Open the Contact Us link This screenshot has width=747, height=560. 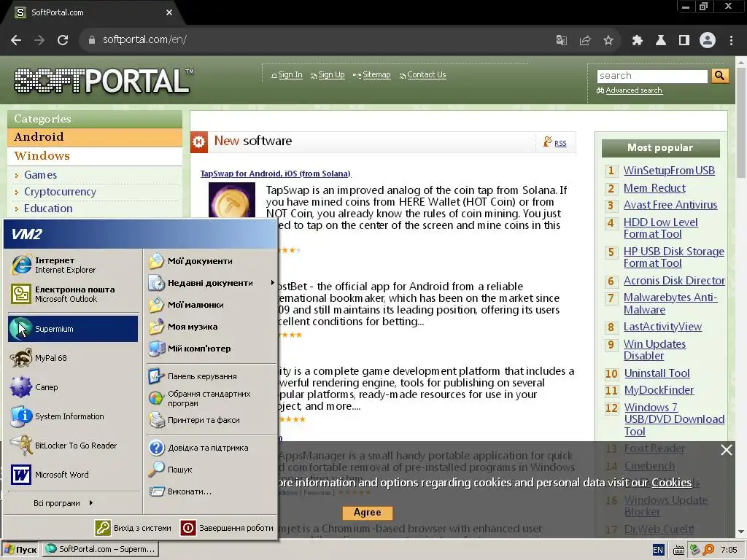[426, 75]
